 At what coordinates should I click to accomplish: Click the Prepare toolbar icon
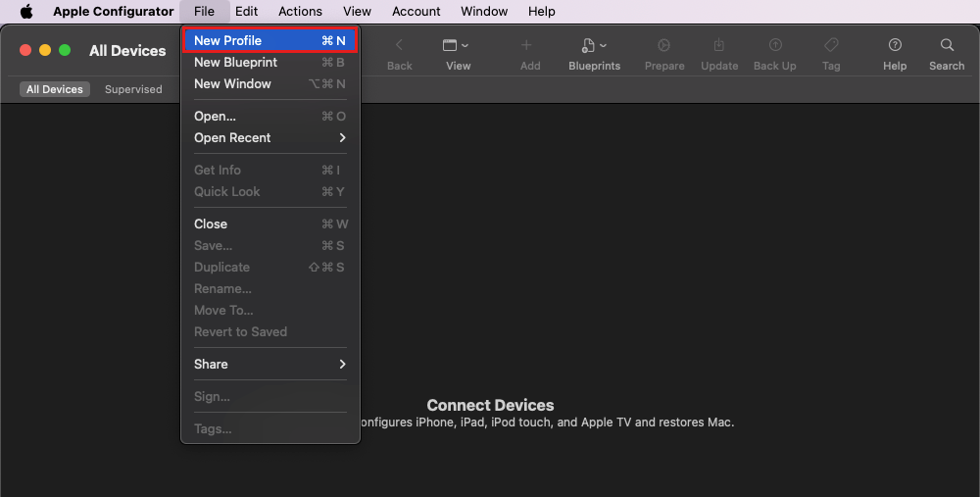(663, 46)
